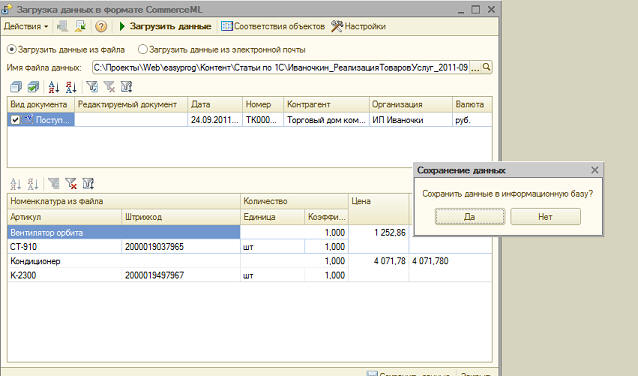Click the import-arrow icon in top toolbar
The image size is (638, 376).
tap(81, 26)
